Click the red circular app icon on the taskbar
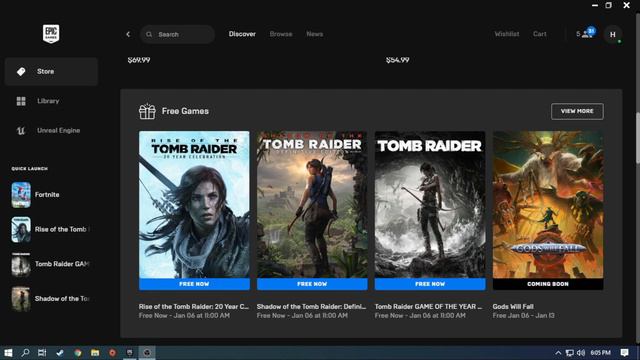The image size is (640, 360). tap(112, 353)
